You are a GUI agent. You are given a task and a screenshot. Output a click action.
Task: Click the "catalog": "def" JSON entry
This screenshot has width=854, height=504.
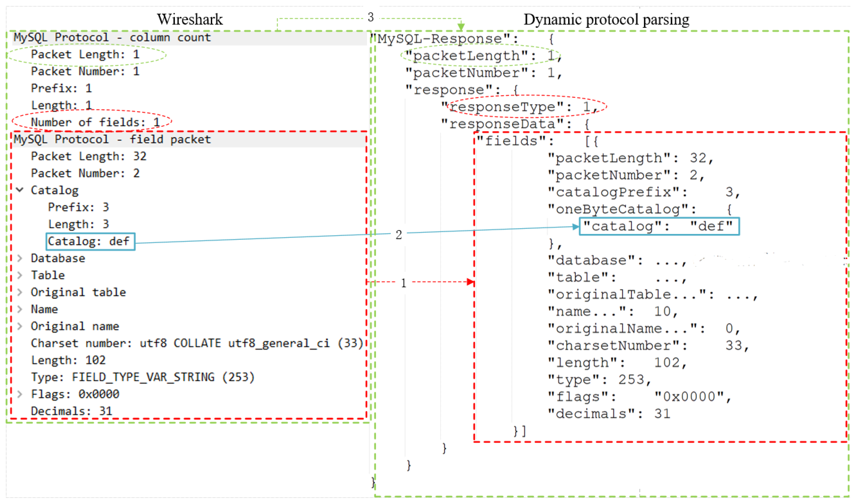click(658, 226)
